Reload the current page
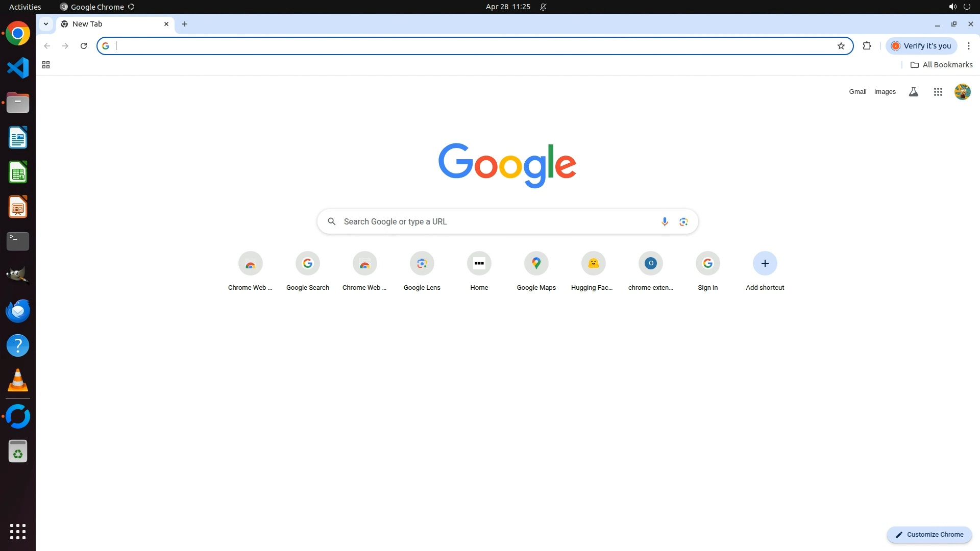Screen dimensions: 980x551 84,46
